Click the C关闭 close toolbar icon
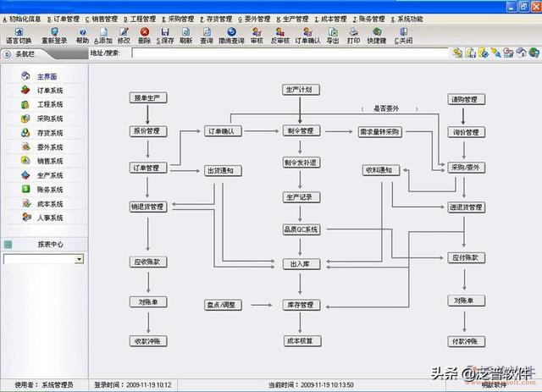The image size is (542, 392). point(403,32)
